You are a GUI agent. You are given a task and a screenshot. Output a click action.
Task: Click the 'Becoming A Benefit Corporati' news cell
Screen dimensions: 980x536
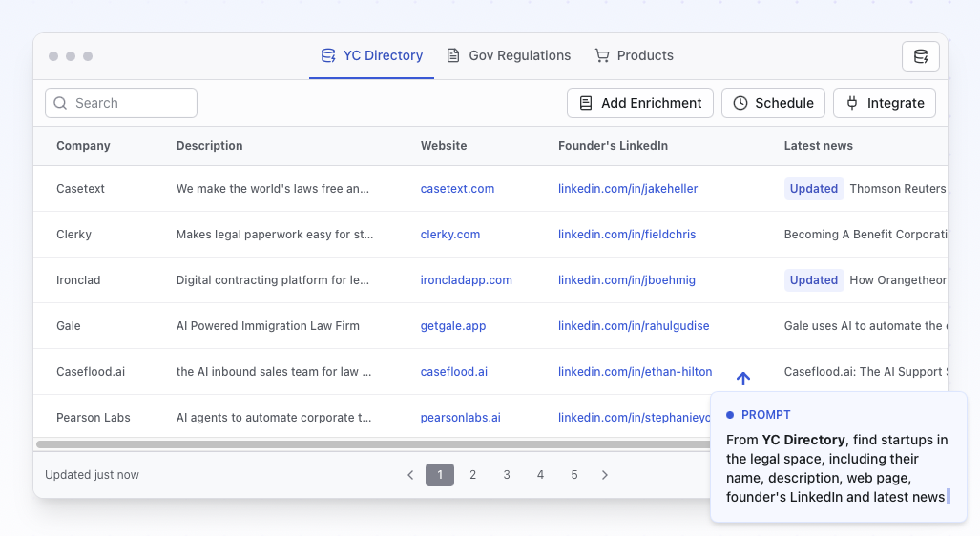865,235
